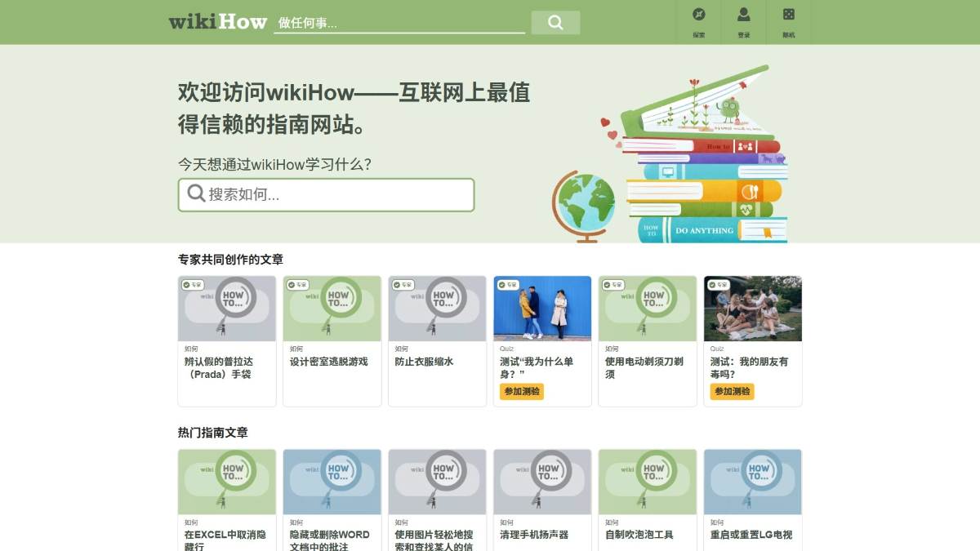Screen dimensions: 980x551
Task: Click the search magnifier in the top header
Action: tap(555, 22)
